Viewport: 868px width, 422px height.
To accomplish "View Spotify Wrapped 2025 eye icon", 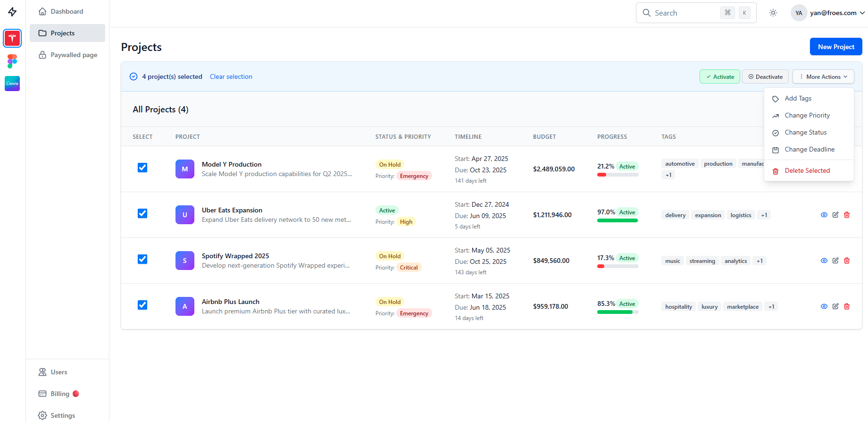I will point(824,261).
